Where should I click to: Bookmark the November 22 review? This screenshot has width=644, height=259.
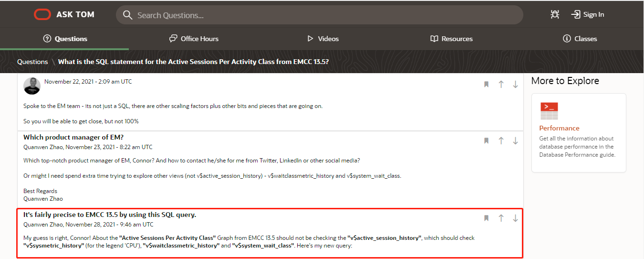(486, 84)
